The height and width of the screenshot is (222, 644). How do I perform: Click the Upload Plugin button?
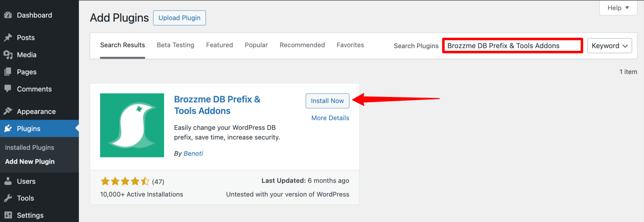[x=179, y=18]
